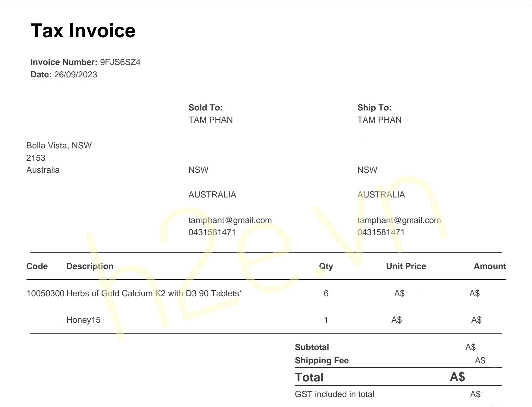Viewport: 532px width, 407px height.
Task: Click NSW under Ship To
Action: coord(367,170)
